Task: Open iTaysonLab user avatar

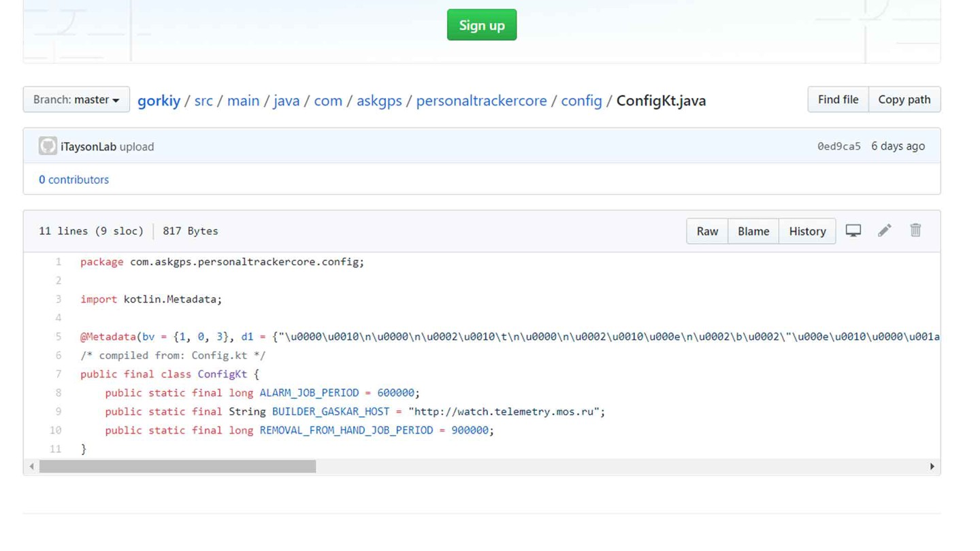Action: click(x=48, y=146)
